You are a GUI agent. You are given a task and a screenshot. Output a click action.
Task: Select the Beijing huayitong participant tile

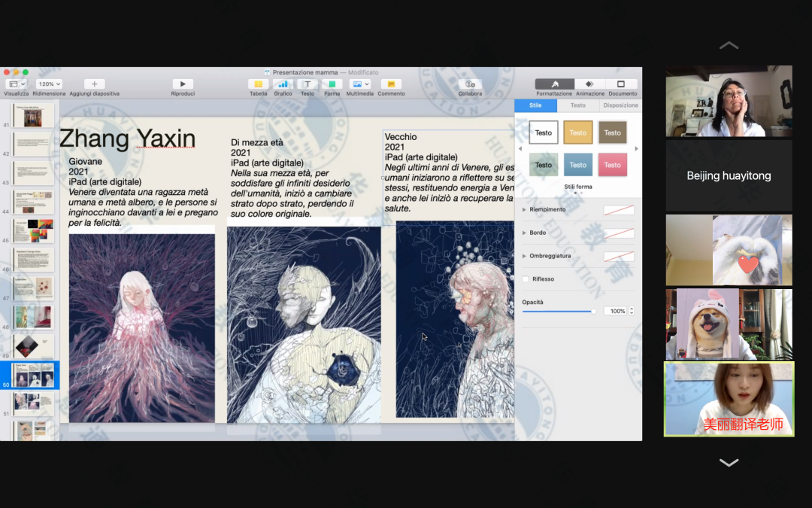point(729,175)
